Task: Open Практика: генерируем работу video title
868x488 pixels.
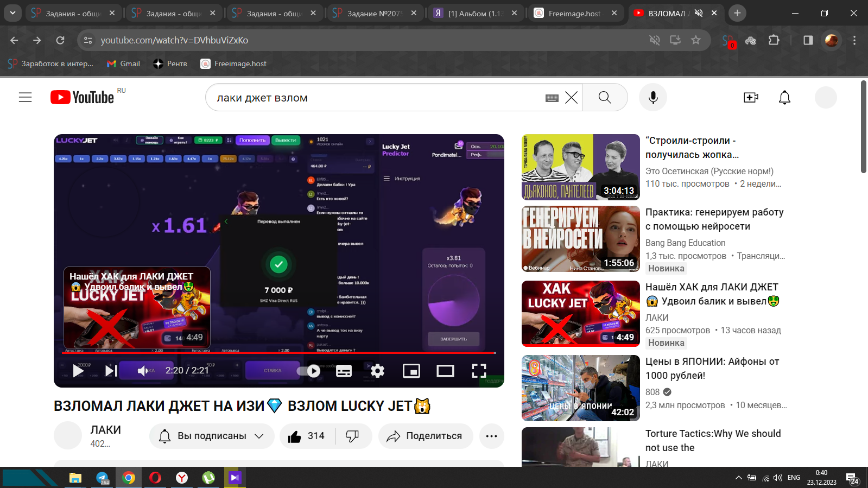Action: (x=714, y=219)
